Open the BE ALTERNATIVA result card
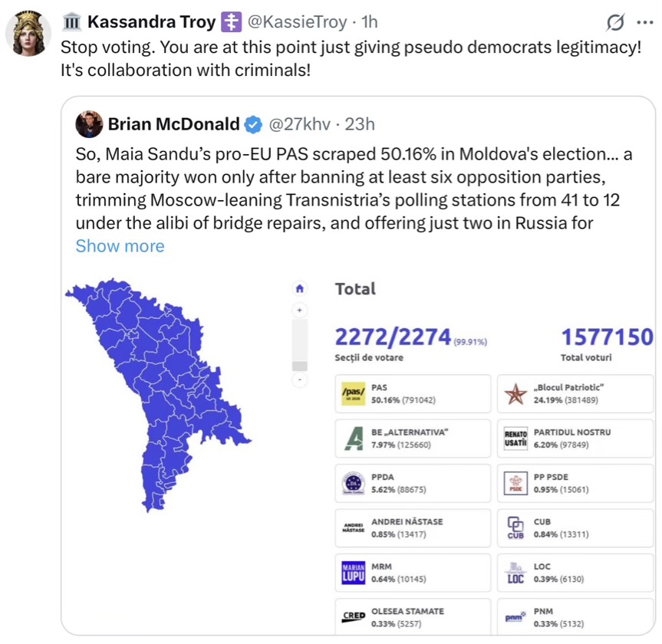 coord(413,438)
